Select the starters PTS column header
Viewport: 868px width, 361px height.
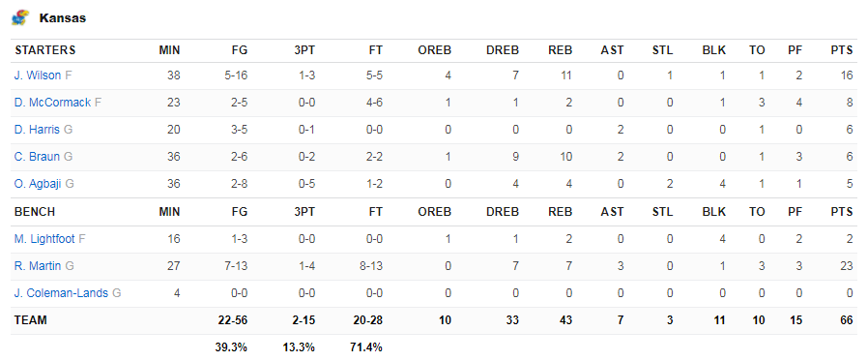[842, 50]
